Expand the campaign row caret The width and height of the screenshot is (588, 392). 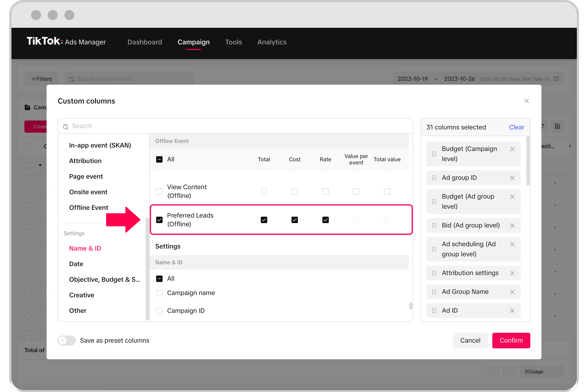coord(40,165)
